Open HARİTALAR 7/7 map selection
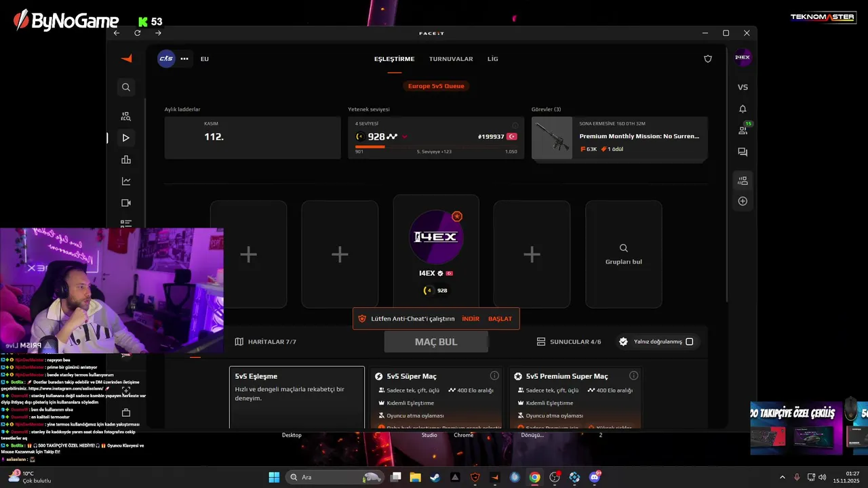Screen dimensions: 868x488 click(x=266, y=342)
